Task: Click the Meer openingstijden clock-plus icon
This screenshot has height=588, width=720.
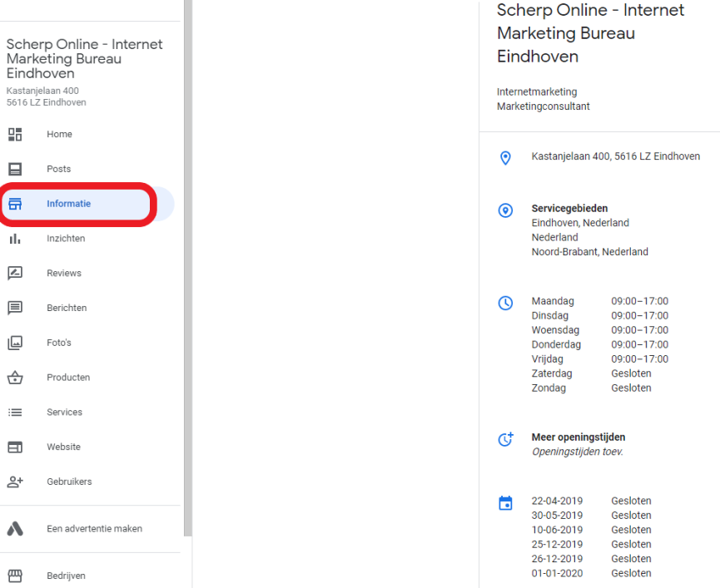Action: 506,439
